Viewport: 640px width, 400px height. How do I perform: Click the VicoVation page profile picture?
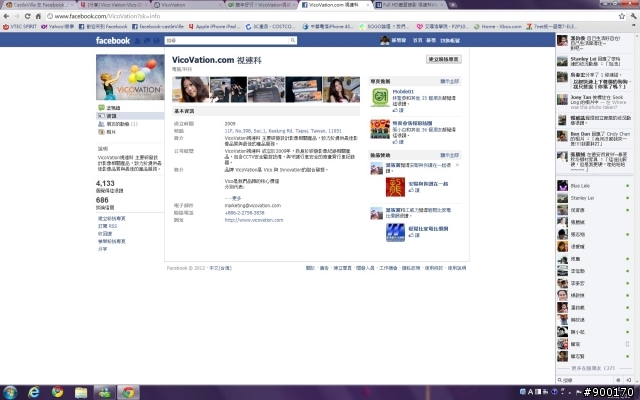[130, 77]
